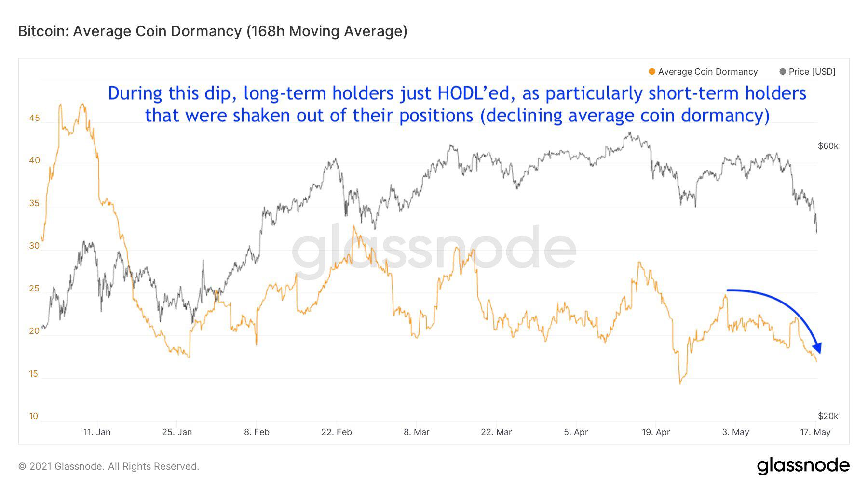Select the 19. Apr date label
This screenshot has height=488, width=868.
656,432
